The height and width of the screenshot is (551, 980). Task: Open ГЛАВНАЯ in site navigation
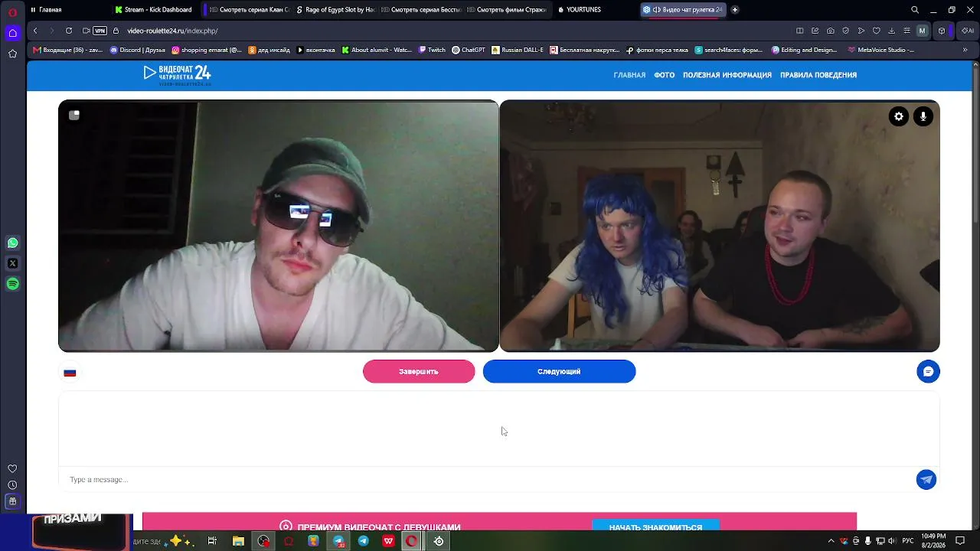tap(629, 75)
